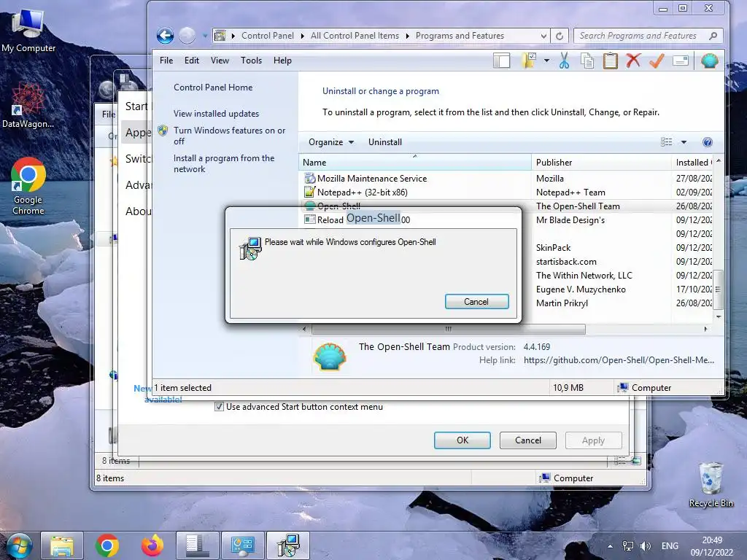Screen dimensions: 747x560
Task: Open the Organize dropdown
Action: 331,142
